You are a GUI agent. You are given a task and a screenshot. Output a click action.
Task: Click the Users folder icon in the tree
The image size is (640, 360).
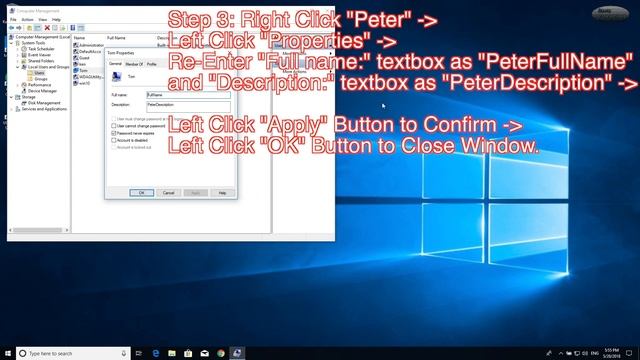point(30,73)
